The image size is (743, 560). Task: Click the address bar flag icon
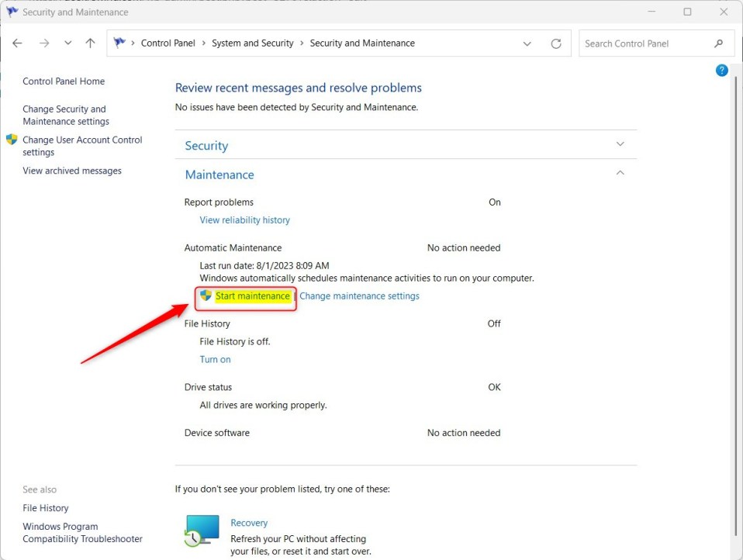[x=119, y=43]
